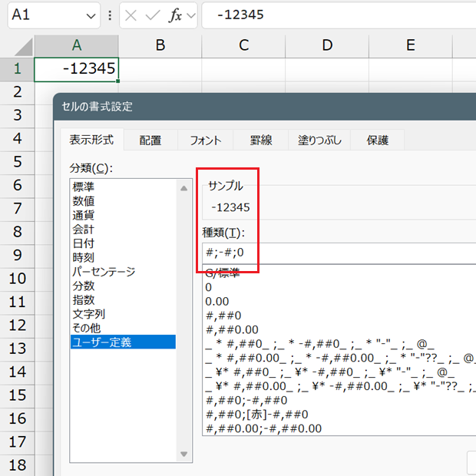Expand the formula bar function dropdown chevron

tap(190, 15)
